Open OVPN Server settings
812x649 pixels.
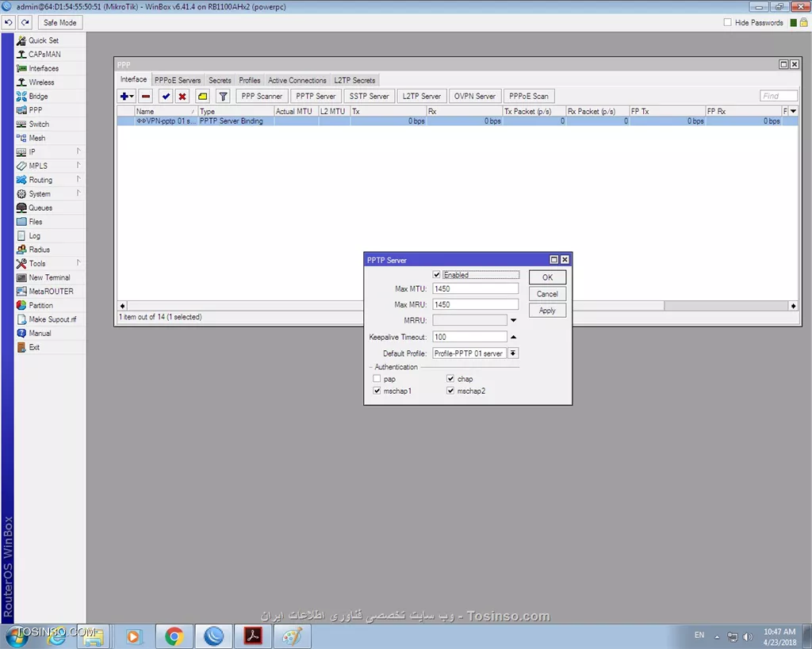pyautogui.click(x=475, y=96)
